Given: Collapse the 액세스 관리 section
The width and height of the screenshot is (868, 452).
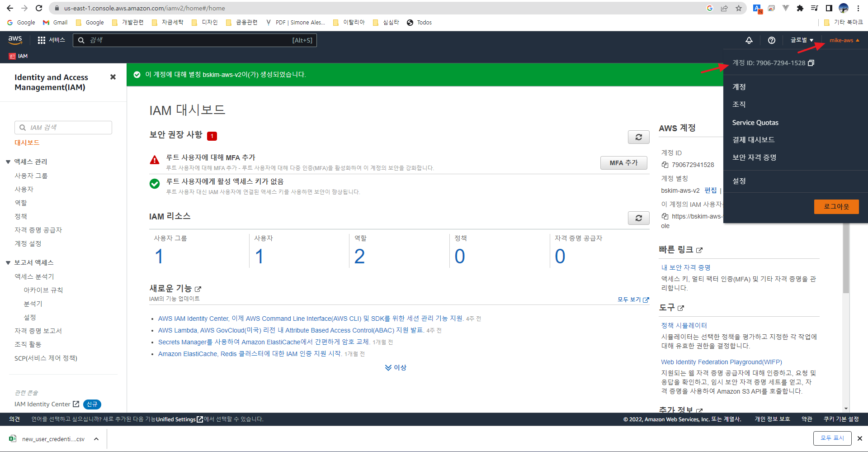Looking at the screenshot, I should point(8,162).
